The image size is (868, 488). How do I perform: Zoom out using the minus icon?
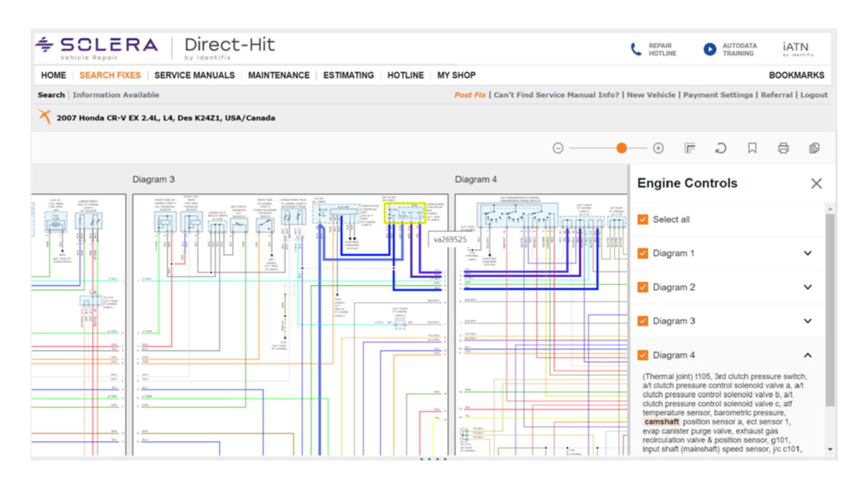point(558,148)
